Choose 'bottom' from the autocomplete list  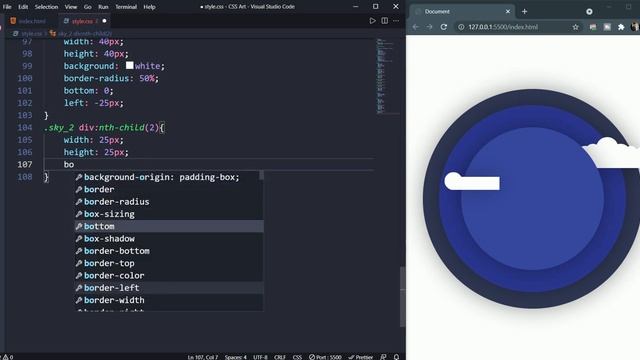tap(169, 226)
